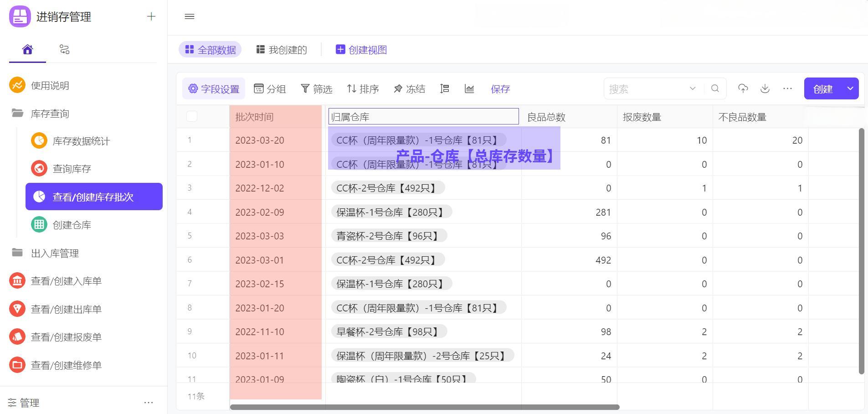Open the chart statistics icon

point(469,88)
